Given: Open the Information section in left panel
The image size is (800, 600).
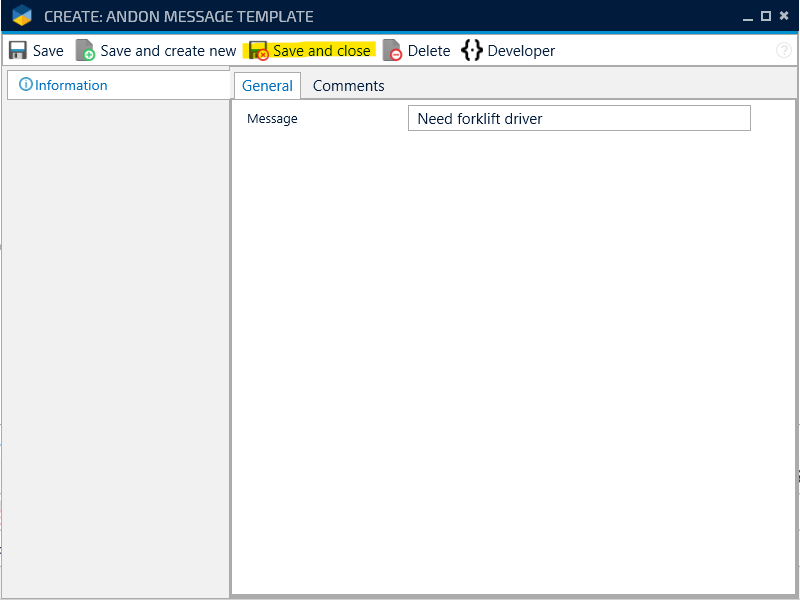Looking at the screenshot, I should click(x=71, y=85).
